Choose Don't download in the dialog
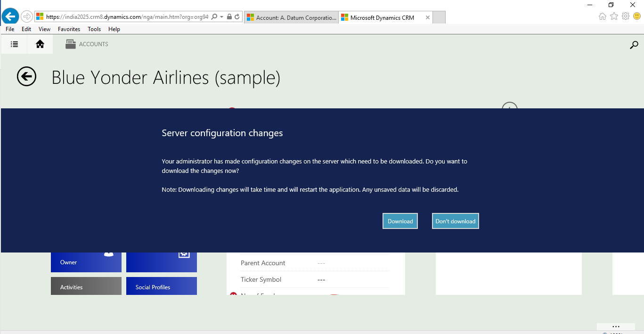 (456, 221)
